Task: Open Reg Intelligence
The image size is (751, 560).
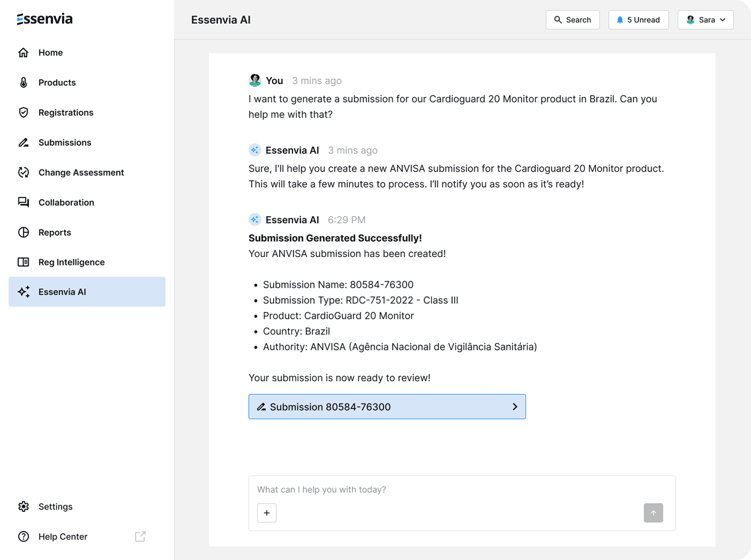Action: pos(87,262)
